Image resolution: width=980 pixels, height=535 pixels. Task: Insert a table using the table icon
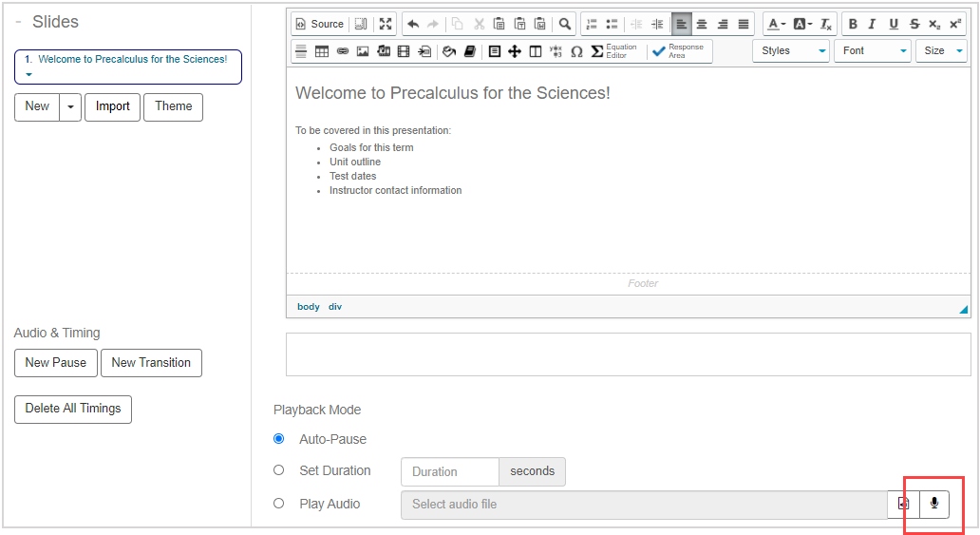[322, 51]
